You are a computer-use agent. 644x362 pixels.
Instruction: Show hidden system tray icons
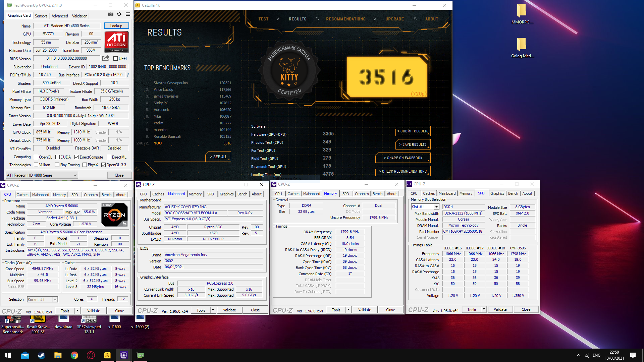(578, 355)
